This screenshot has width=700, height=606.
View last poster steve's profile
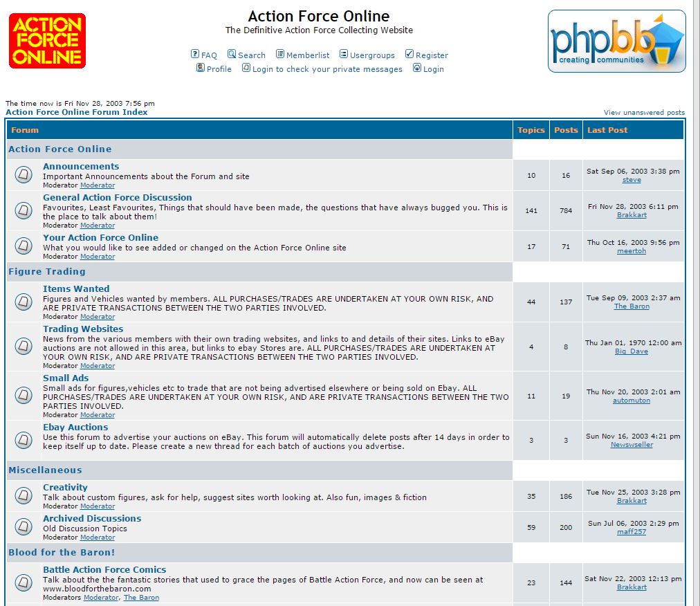click(632, 180)
